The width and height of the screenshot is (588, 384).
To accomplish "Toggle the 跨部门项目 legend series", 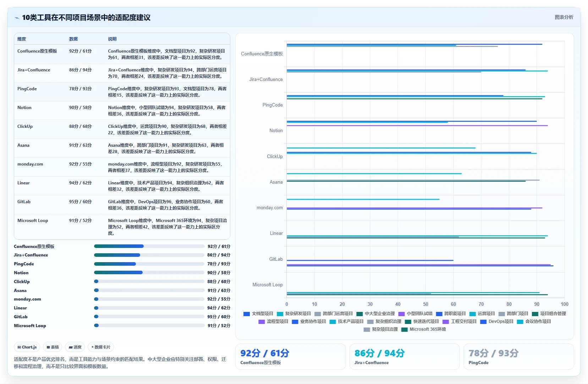I will [513, 314].
